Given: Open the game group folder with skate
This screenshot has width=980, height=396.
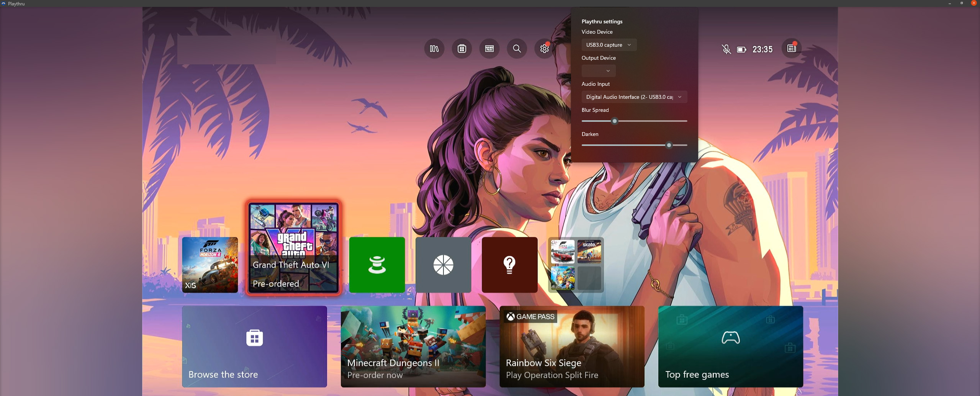Looking at the screenshot, I should 576,265.
